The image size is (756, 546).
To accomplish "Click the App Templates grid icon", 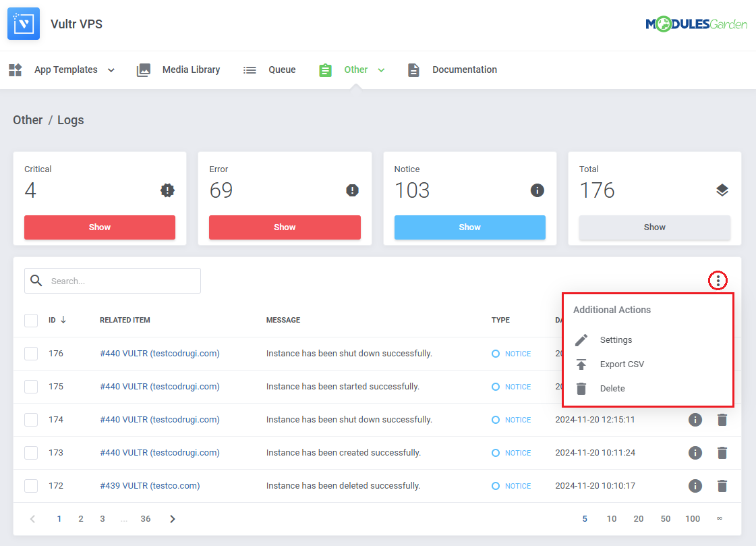I will pos(16,70).
